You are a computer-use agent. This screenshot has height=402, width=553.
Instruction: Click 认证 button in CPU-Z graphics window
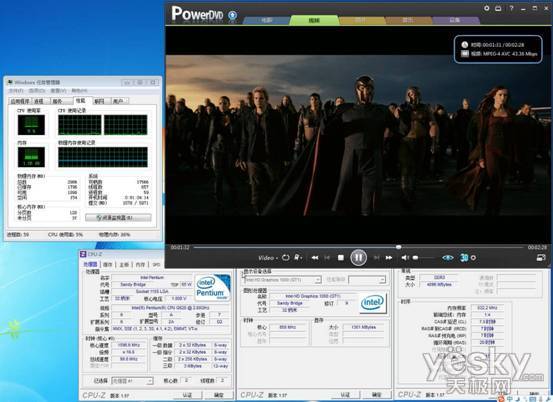345,395
